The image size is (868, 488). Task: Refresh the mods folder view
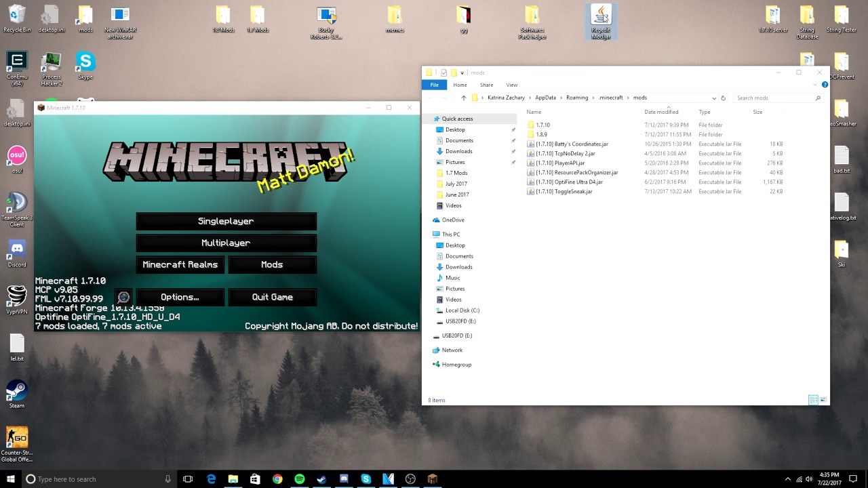click(x=723, y=98)
